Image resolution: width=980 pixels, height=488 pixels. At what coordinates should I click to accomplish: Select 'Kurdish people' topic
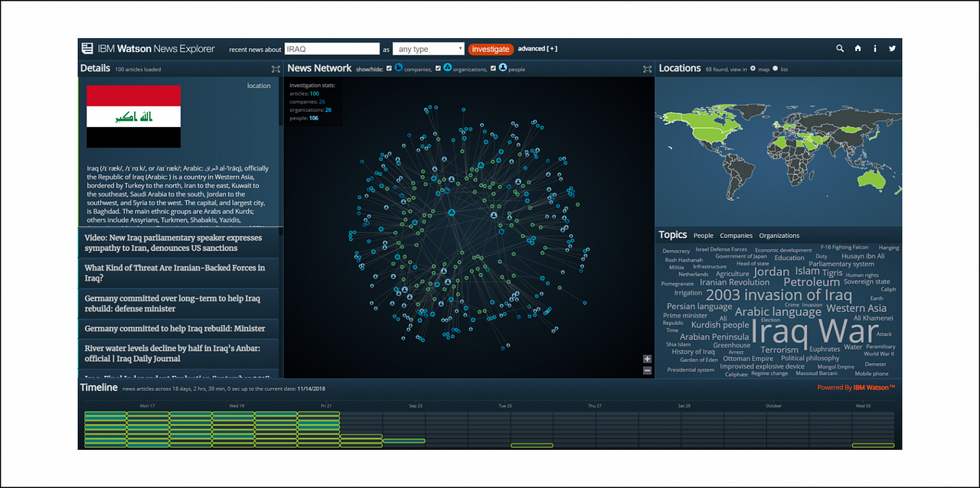[x=720, y=324]
